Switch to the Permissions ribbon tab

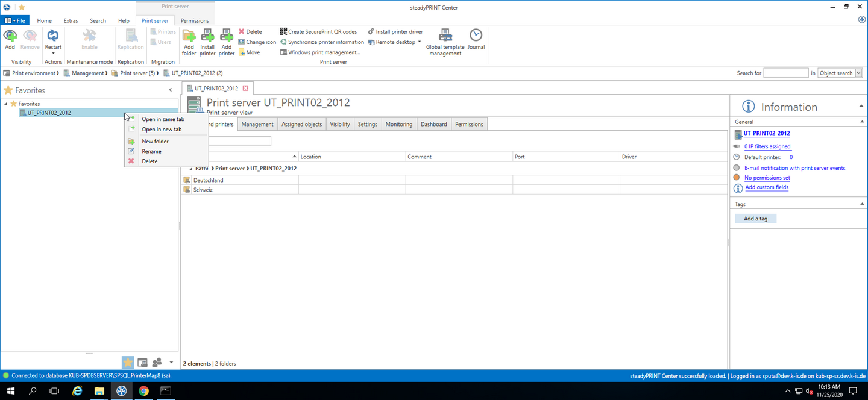point(195,20)
